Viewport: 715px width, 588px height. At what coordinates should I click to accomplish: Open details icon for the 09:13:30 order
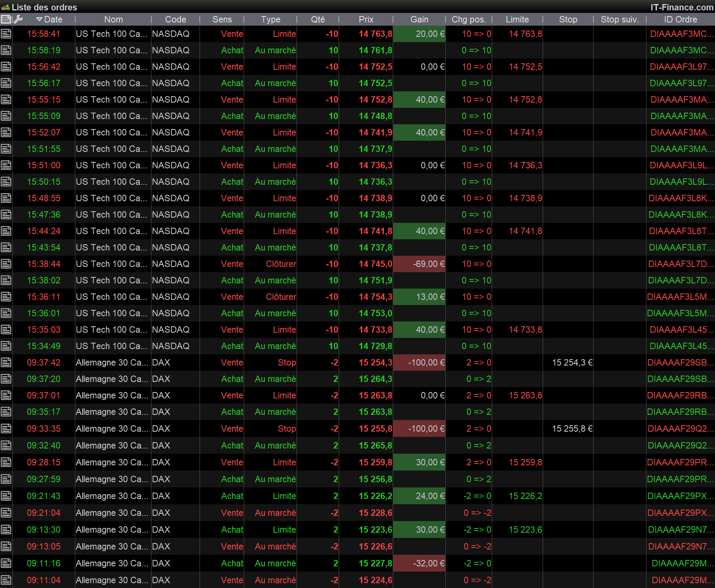(6, 529)
